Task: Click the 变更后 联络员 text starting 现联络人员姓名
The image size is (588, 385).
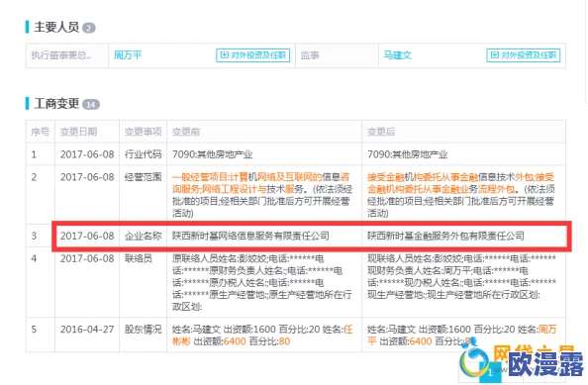Action: pos(461,276)
